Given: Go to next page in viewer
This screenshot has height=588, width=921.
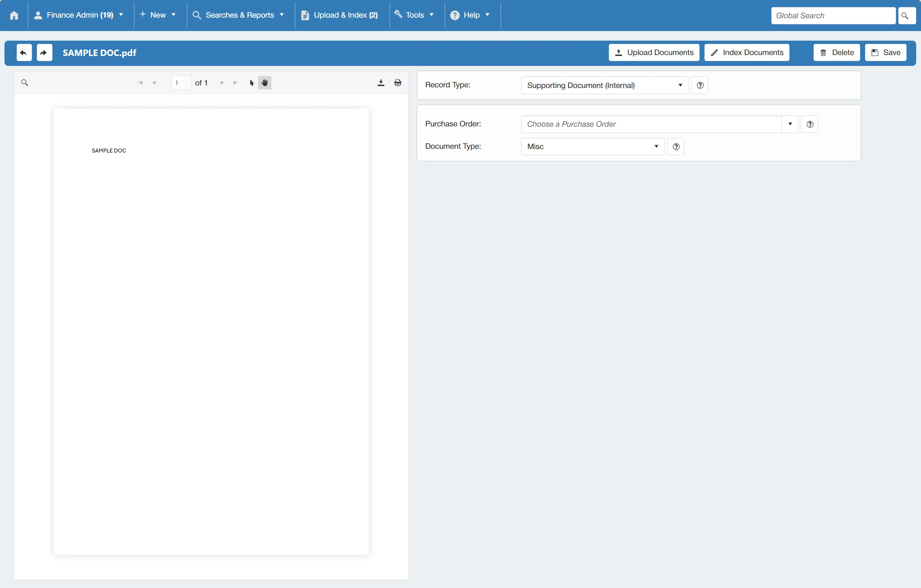Looking at the screenshot, I should coord(222,83).
